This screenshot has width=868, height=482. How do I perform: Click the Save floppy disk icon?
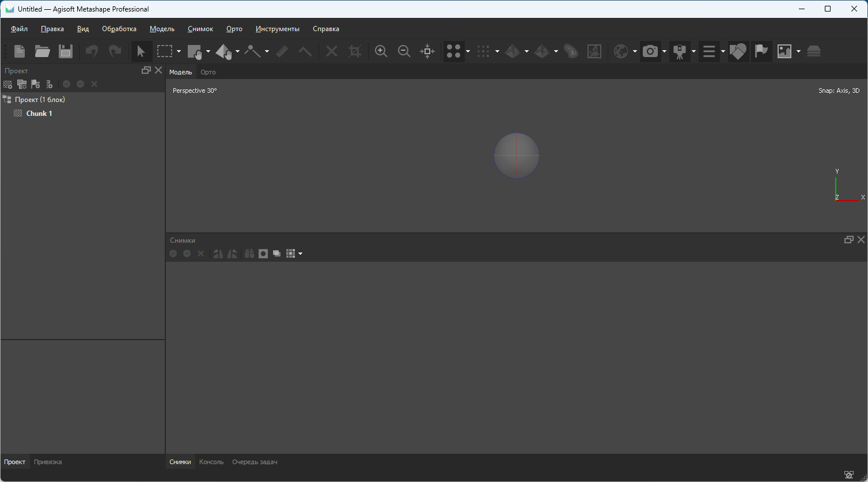(66, 51)
